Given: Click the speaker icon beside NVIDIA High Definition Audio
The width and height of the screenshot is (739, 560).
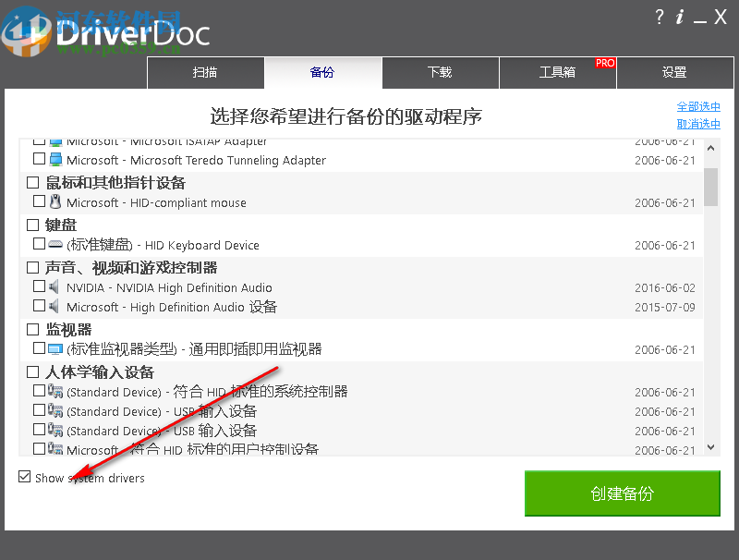Looking at the screenshot, I should click(53, 287).
